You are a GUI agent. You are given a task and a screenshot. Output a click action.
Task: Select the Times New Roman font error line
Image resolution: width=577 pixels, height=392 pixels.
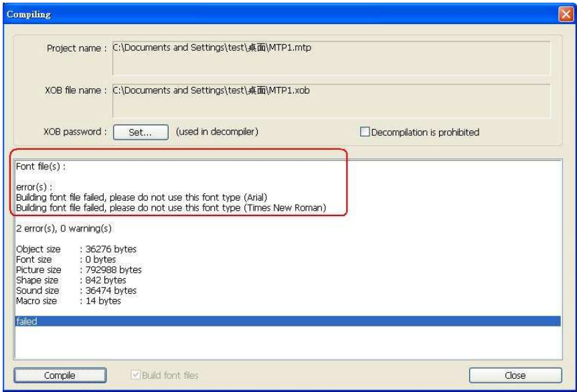(x=171, y=208)
